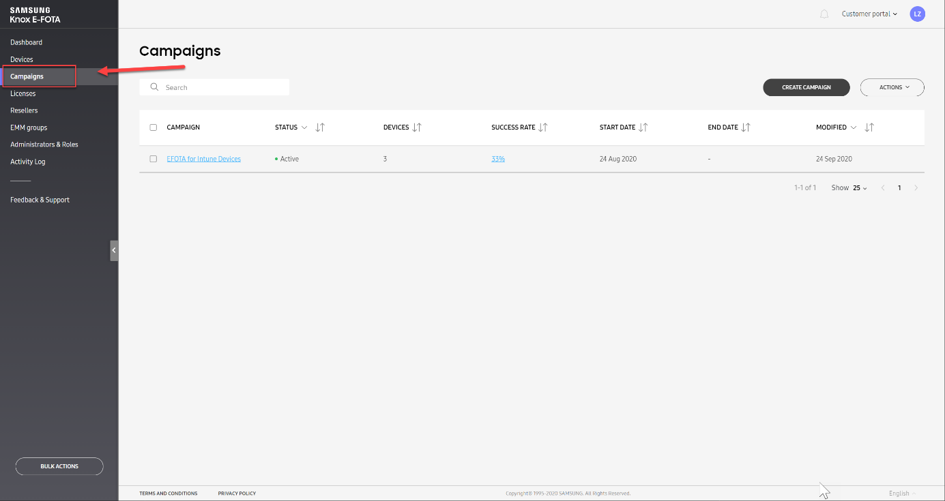Go to the next page arrow

[x=916, y=188]
